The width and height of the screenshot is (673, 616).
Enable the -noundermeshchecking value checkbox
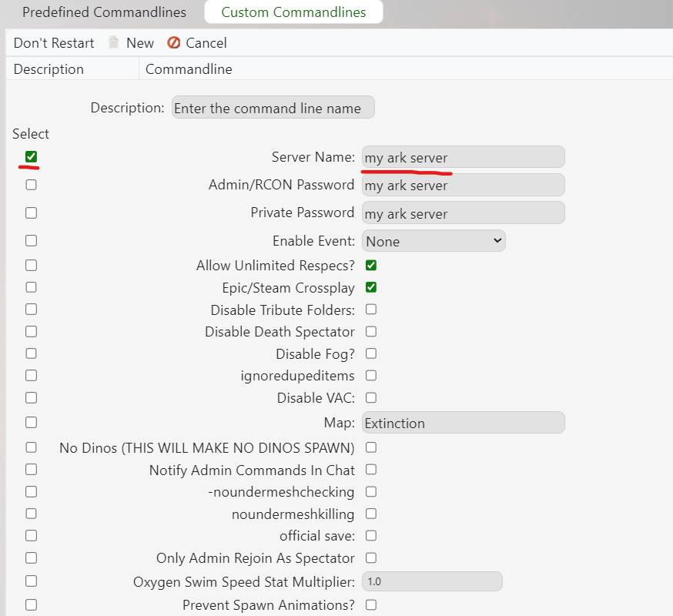coord(371,492)
